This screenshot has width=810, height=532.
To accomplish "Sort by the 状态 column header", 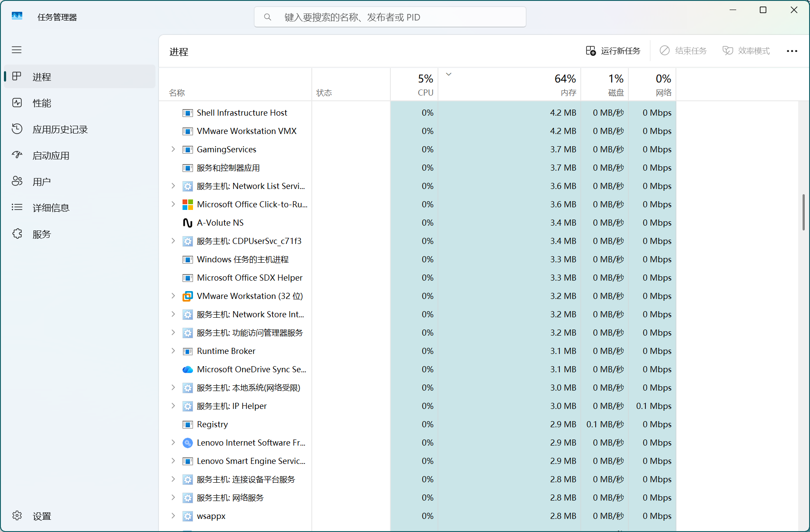I will tap(351, 85).
